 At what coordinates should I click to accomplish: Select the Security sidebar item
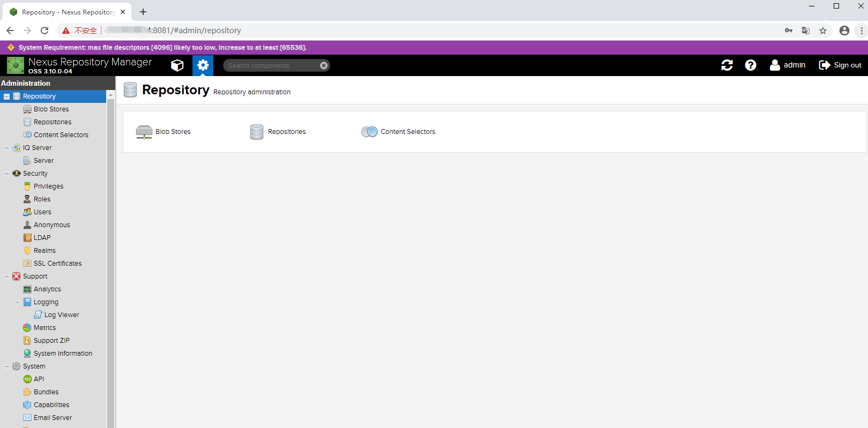30,174
